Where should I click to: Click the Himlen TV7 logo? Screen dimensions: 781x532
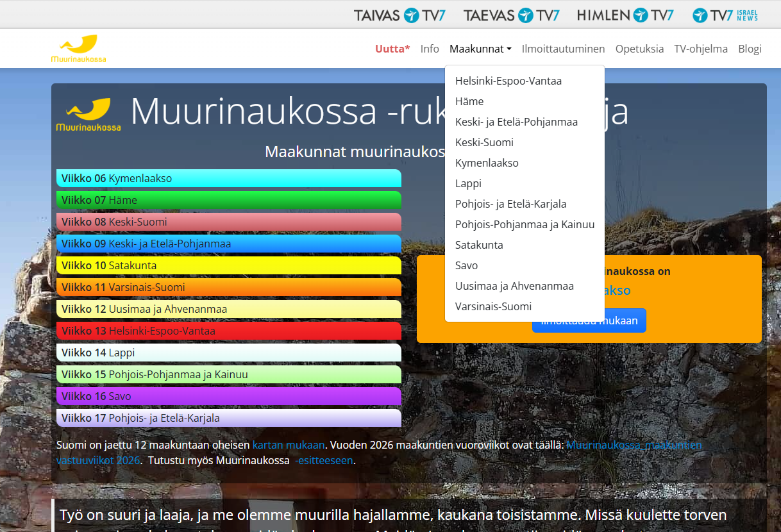[x=625, y=15]
